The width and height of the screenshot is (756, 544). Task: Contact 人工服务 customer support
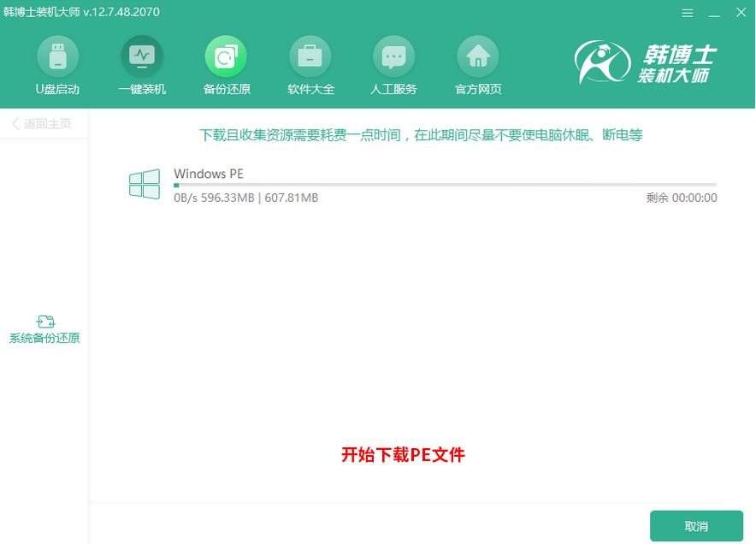click(x=393, y=64)
